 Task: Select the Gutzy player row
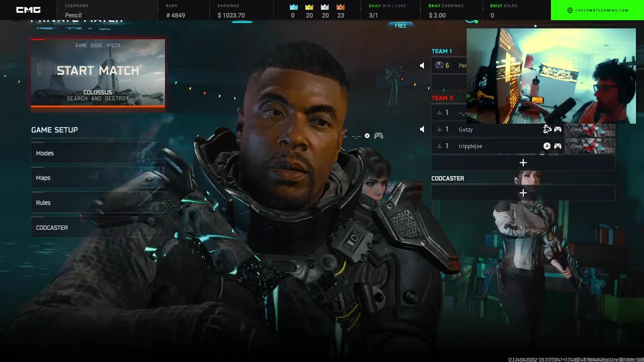coord(523,129)
